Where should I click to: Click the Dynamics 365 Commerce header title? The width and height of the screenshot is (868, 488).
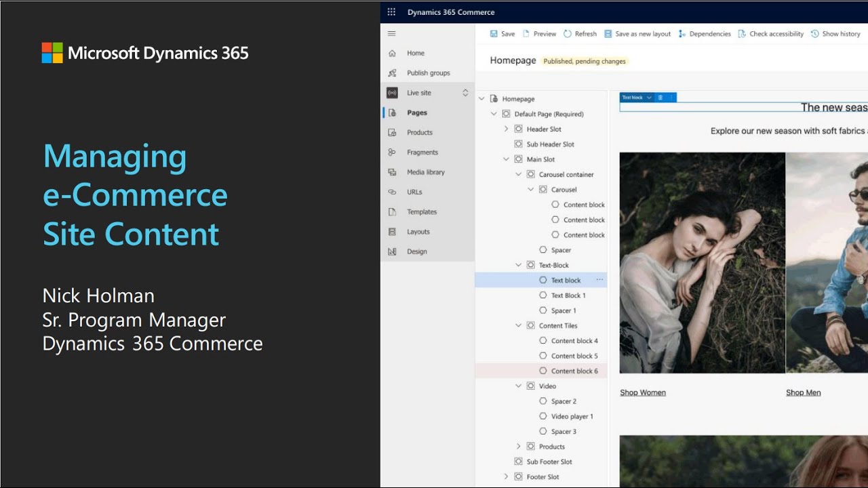[x=451, y=12]
